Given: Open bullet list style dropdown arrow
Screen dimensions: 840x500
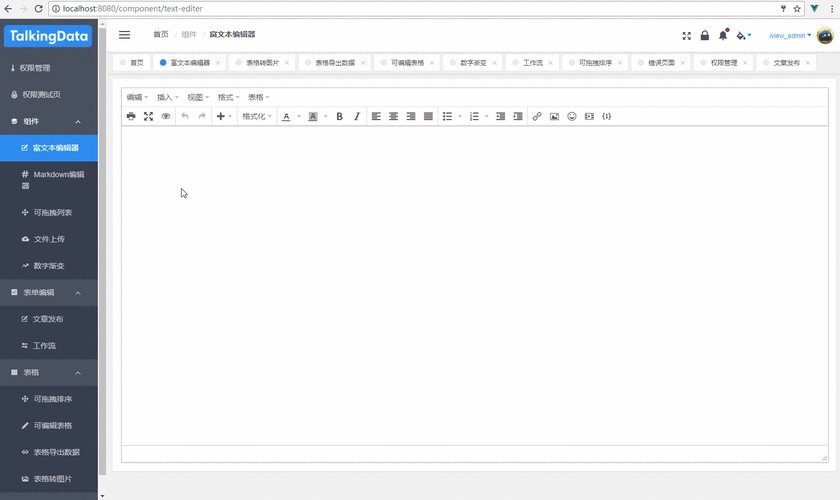Looking at the screenshot, I should (460, 116).
